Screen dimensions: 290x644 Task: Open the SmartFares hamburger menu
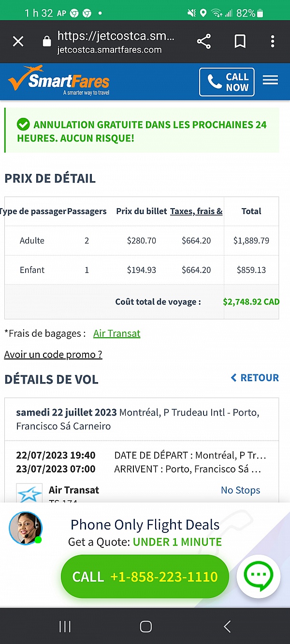pos(270,80)
